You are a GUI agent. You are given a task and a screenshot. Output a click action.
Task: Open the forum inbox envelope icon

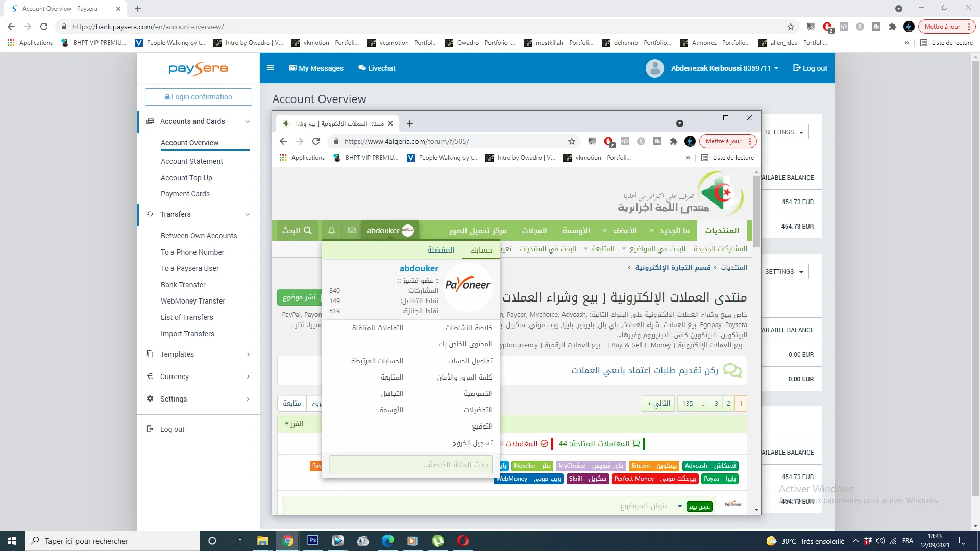[352, 231]
